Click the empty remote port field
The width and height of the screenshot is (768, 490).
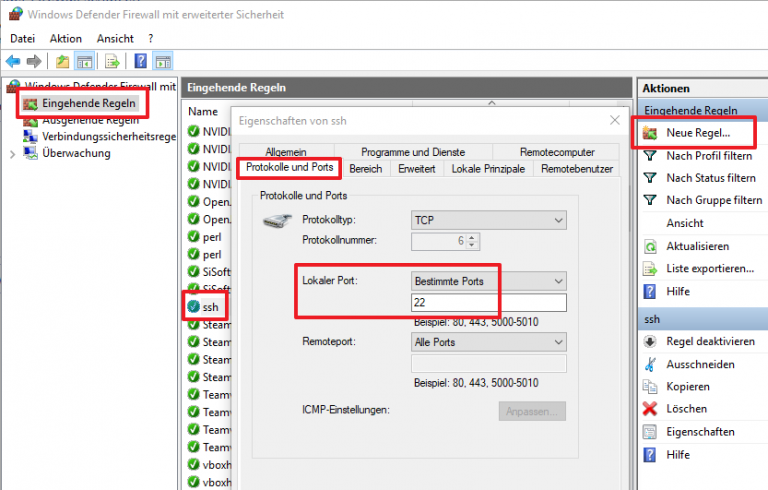pyautogui.click(x=489, y=364)
